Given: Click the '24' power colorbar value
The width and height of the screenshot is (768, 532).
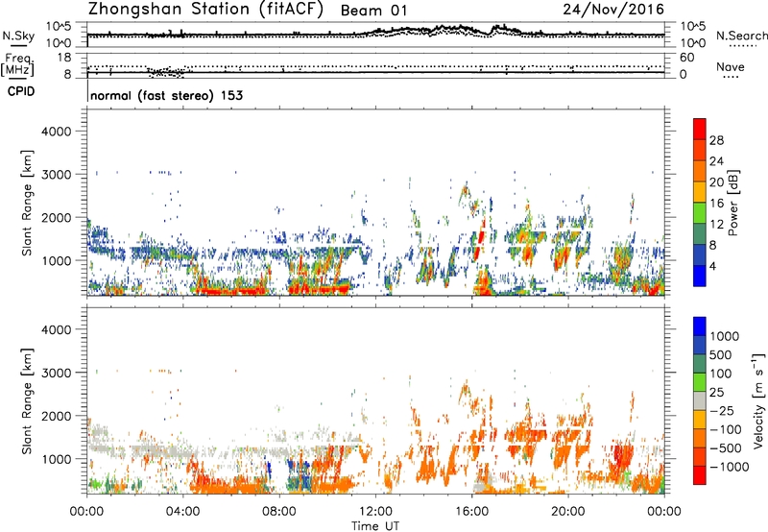Looking at the screenshot, I should pyautogui.click(x=716, y=161).
